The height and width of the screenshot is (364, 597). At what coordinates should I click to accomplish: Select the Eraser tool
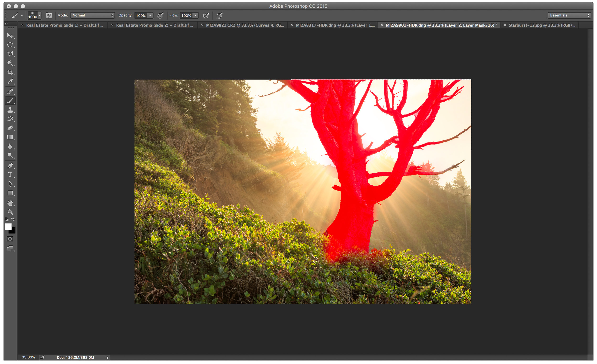tap(10, 128)
